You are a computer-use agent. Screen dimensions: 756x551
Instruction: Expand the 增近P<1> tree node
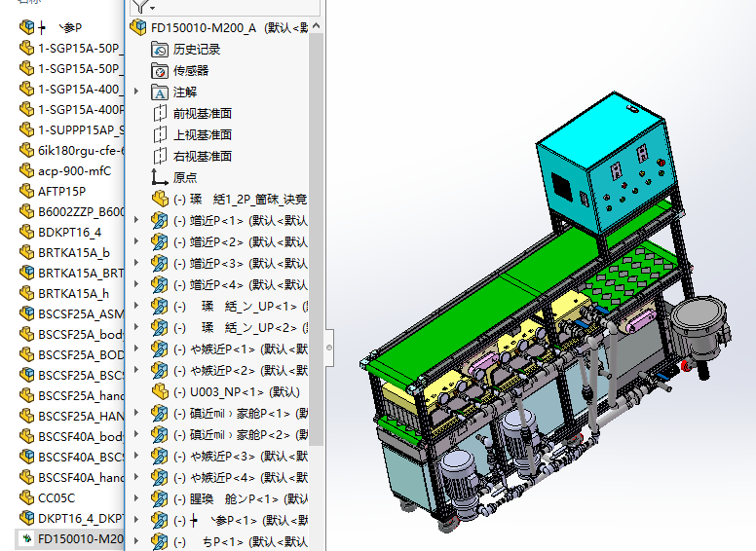pos(136,220)
